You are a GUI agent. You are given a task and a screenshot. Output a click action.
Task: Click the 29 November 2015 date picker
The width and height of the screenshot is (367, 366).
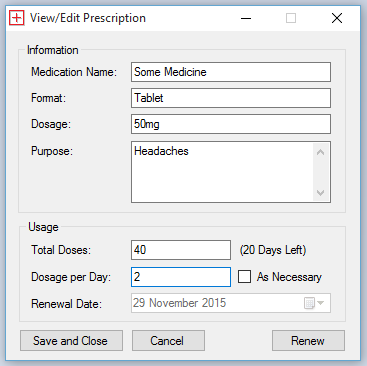(x=231, y=303)
